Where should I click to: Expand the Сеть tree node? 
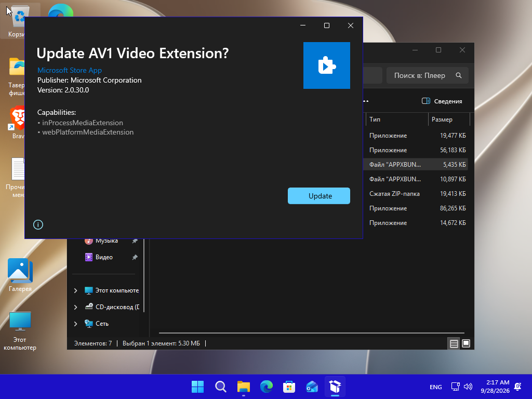pos(75,324)
